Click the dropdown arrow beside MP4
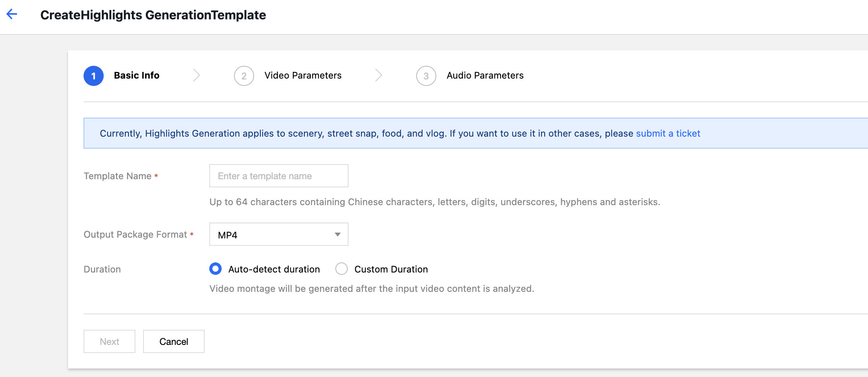 (x=337, y=235)
